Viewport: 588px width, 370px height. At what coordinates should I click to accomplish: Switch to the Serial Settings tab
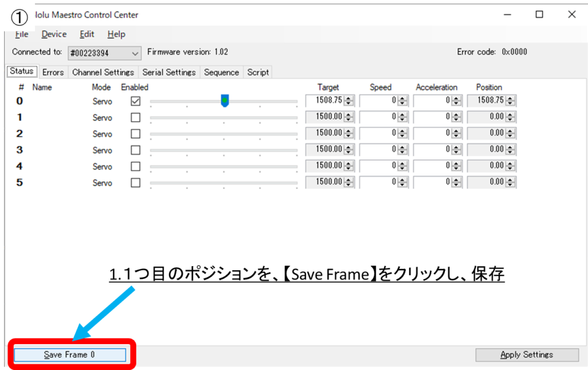click(x=169, y=72)
